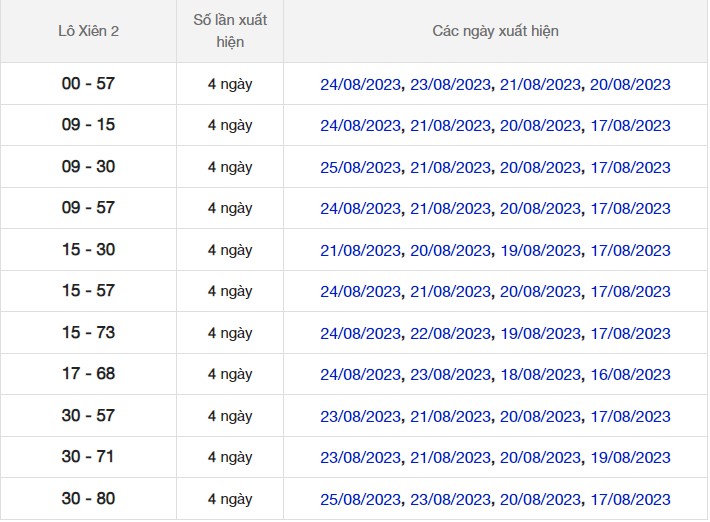Open 22/08/2023 link in the 15 - 73 row

coord(451,334)
